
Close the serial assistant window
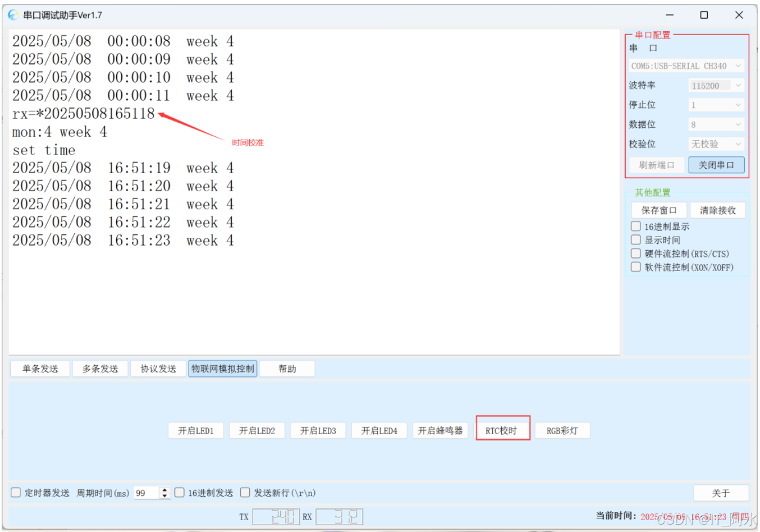pos(739,15)
